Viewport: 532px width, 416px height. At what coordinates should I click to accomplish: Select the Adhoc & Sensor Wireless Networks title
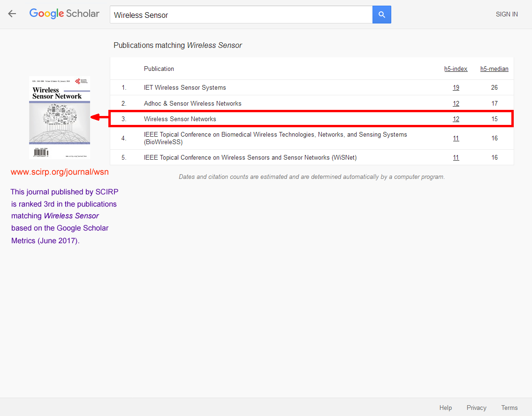[x=193, y=104]
